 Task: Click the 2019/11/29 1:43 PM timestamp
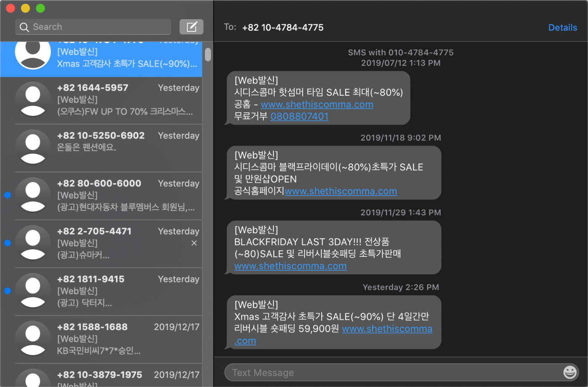[x=401, y=212]
